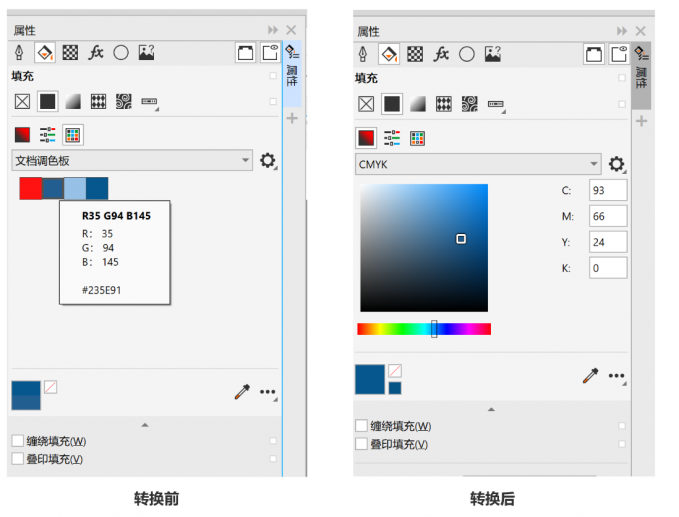Open the CMYK color model dropdown
The image size is (679, 517).
point(478,164)
